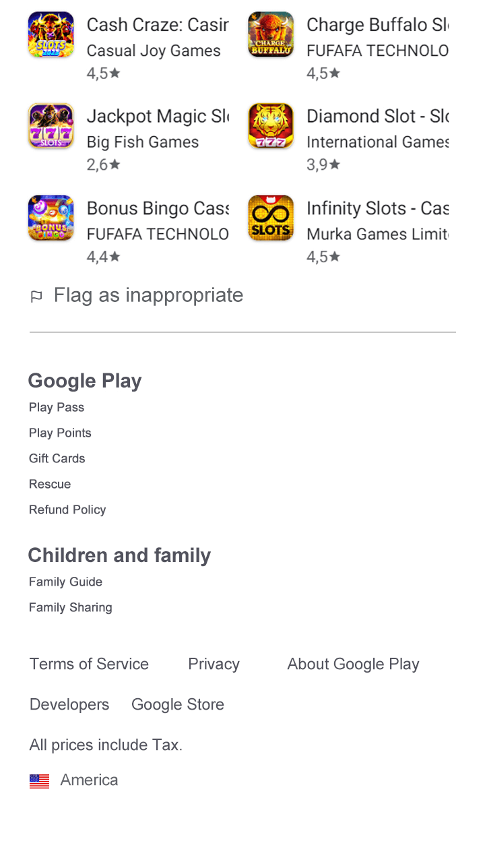The width and height of the screenshot is (485, 868).
Task: Select the Rescue footer link
Action: tap(50, 484)
